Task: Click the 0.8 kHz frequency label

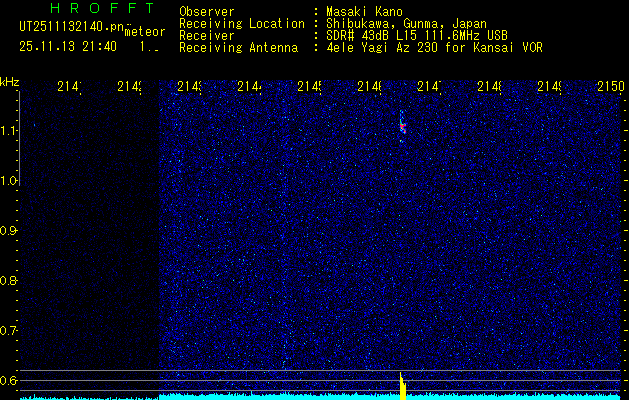Action: click(8, 280)
